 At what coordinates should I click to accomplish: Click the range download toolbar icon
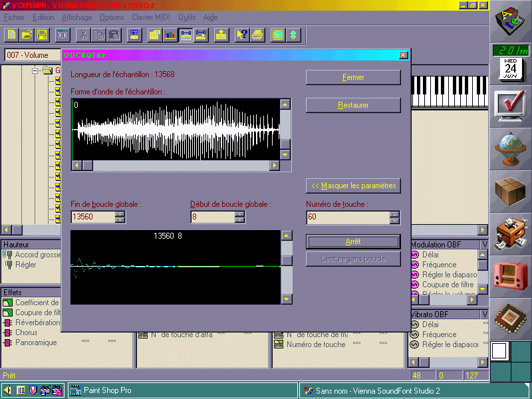(201, 35)
